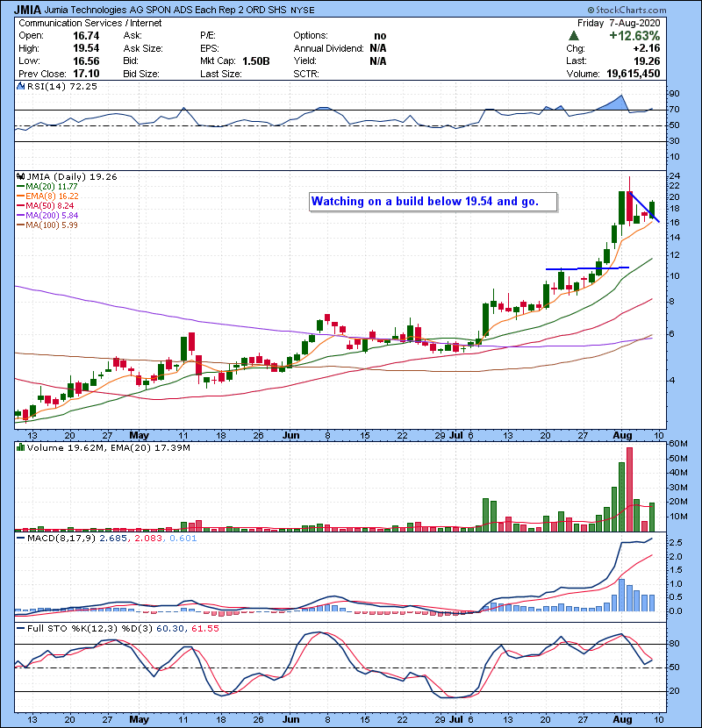Click the JMIA (Daily) 19.26 chart legend
The height and width of the screenshot is (728, 702).
tap(72, 177)
